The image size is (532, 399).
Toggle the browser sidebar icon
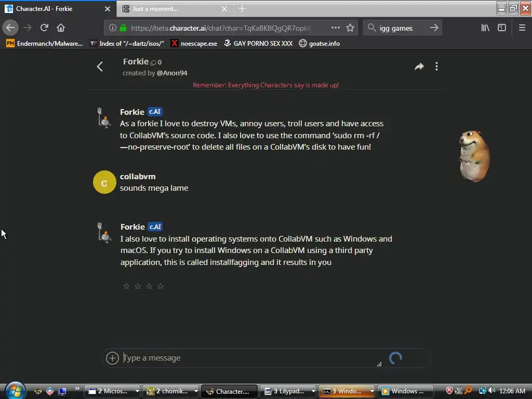(502, 28)
